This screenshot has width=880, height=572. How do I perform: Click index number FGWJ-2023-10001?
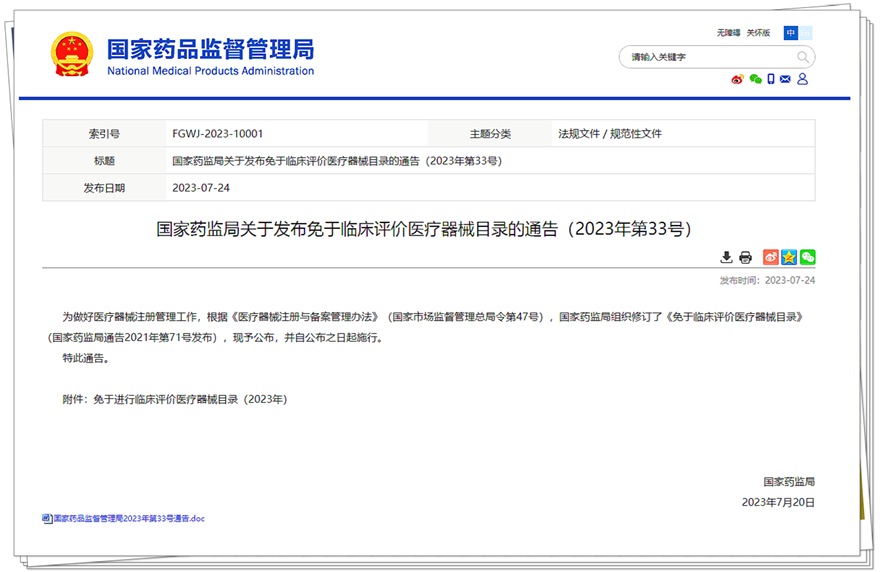(217, 134)
